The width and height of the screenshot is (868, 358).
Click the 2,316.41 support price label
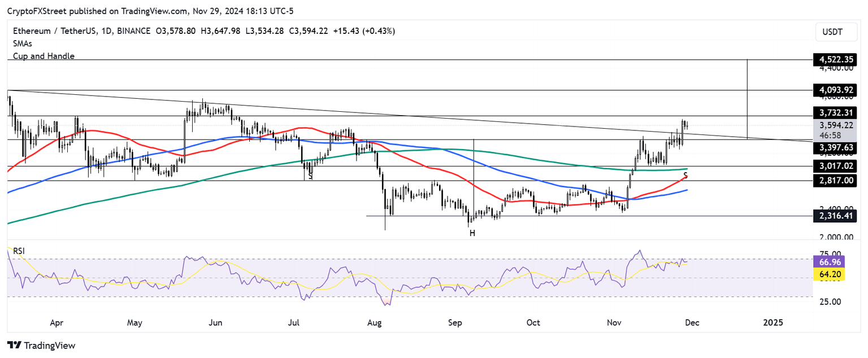click(x=835, y=216)
